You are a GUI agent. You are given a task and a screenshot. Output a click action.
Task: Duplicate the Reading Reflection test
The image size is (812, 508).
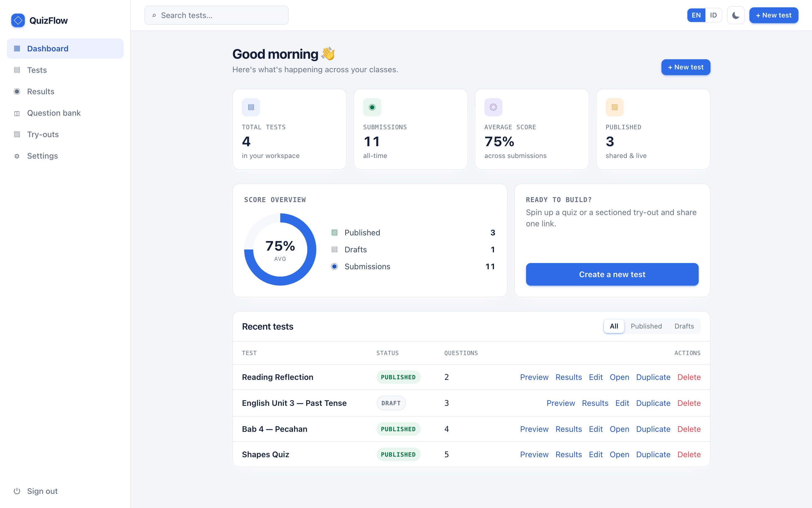pos(653,377)
